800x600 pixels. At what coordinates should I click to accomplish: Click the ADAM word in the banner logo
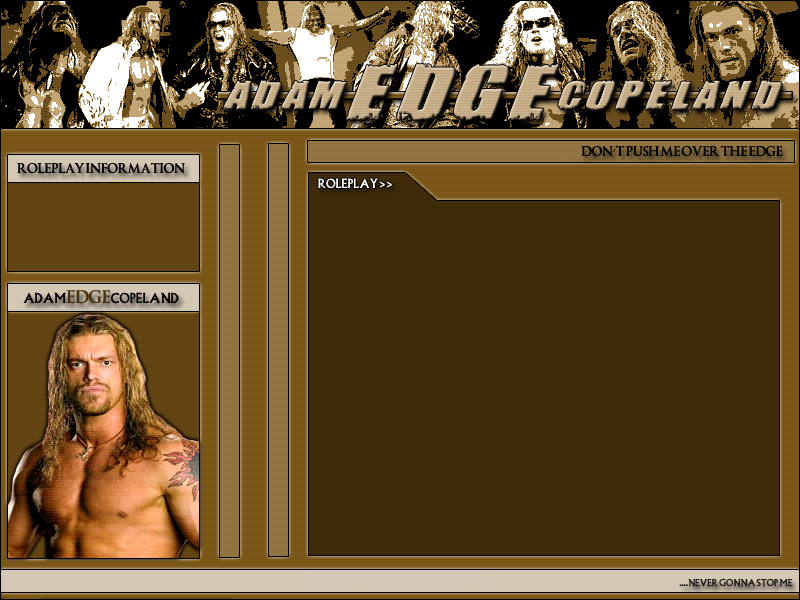(284, 95)
